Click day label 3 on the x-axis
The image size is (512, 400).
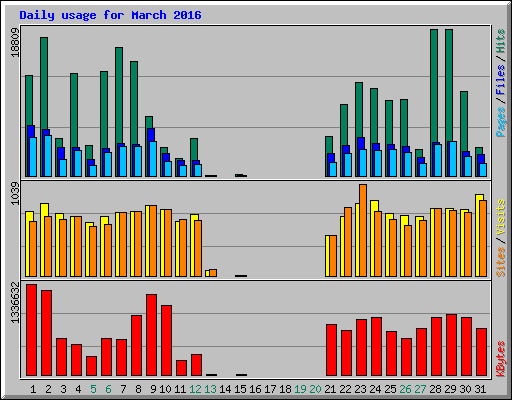click(63, 389)
